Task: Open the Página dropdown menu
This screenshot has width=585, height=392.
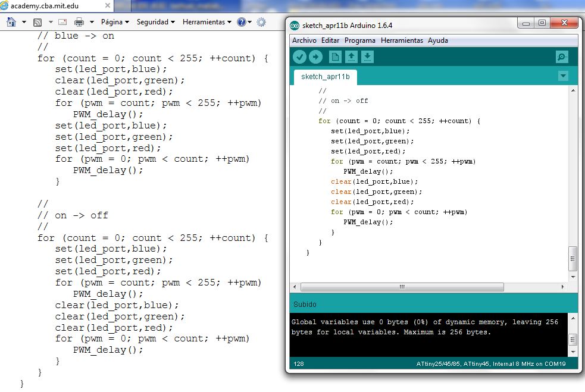Action: tap(115, 22)
